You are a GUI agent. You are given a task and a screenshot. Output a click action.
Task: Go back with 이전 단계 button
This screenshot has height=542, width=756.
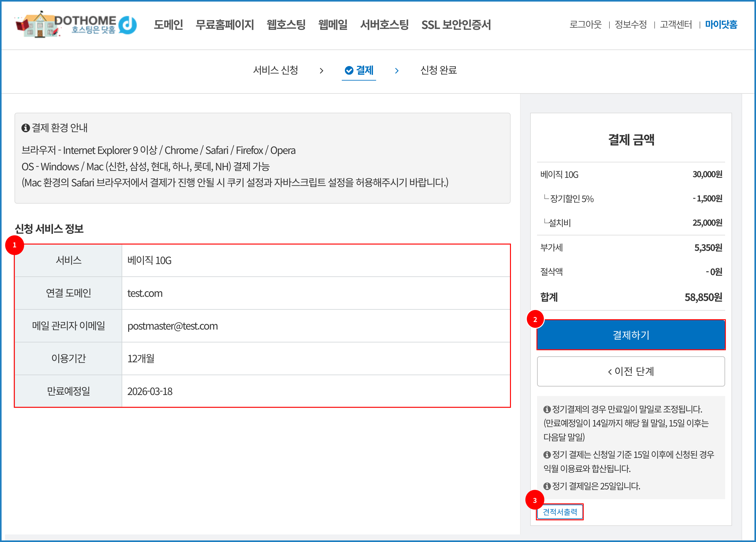[631, 371]
